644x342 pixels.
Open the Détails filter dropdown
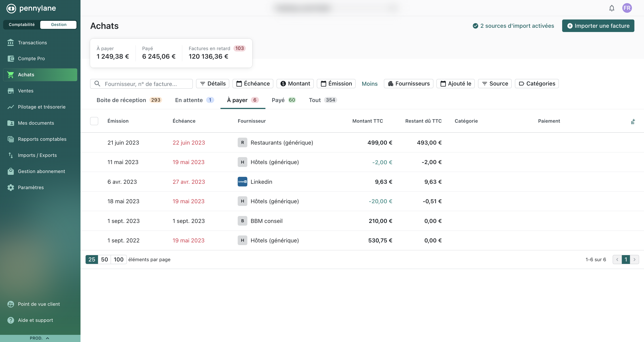pos(212,83)
